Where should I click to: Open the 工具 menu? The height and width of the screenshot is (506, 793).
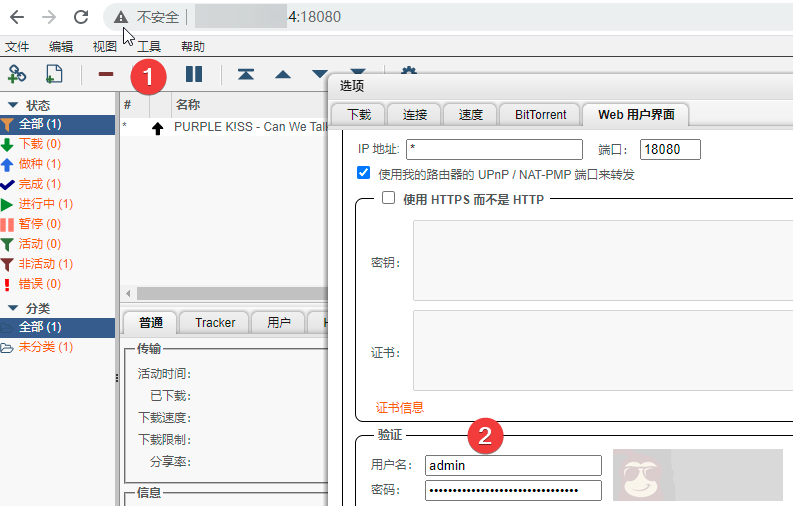pyautogui.click(x=148, y=46)
